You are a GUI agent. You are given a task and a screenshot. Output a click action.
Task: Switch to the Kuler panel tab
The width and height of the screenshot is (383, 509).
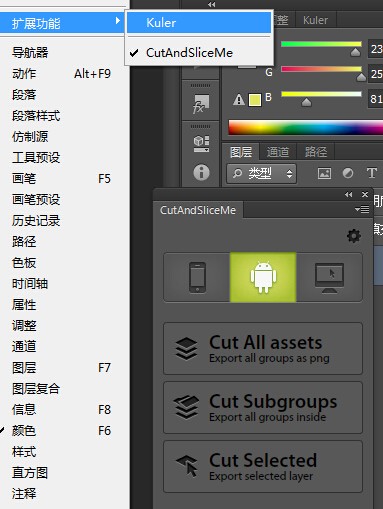(x=315, y=20)
